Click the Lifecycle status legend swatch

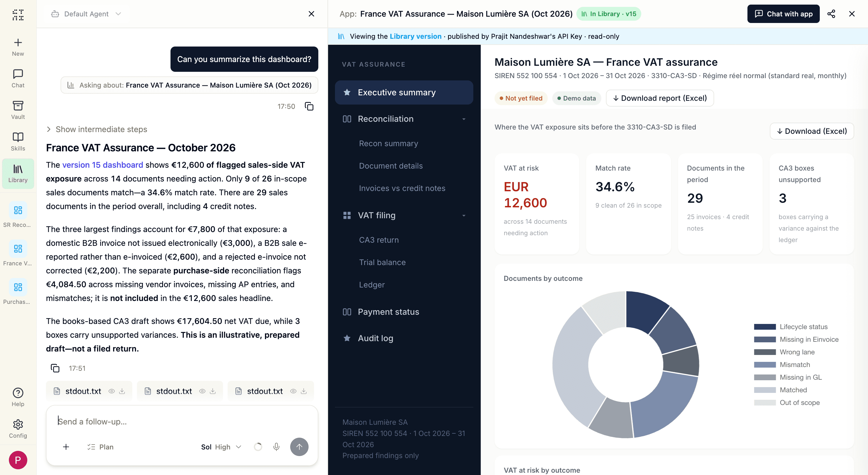coord(765,327)
